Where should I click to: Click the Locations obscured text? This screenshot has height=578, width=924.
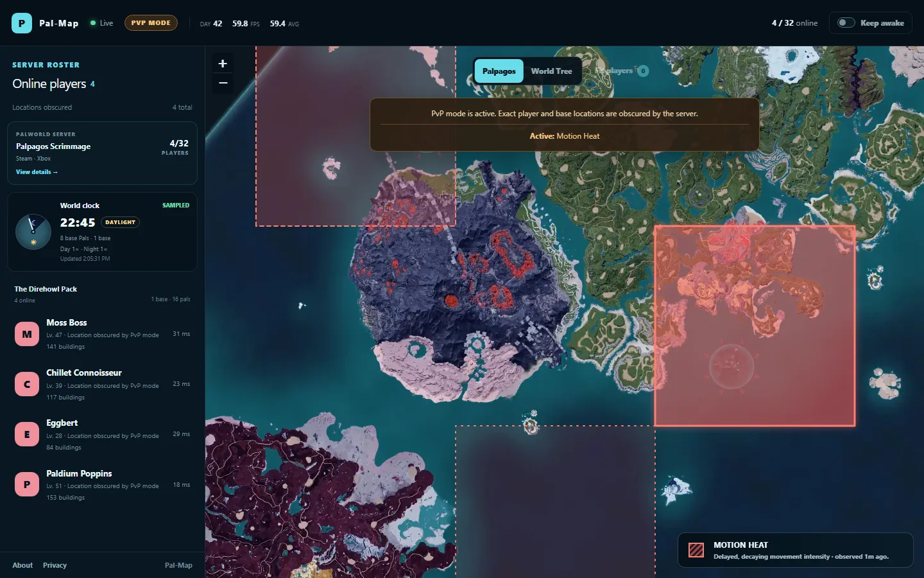click(42, 107)
